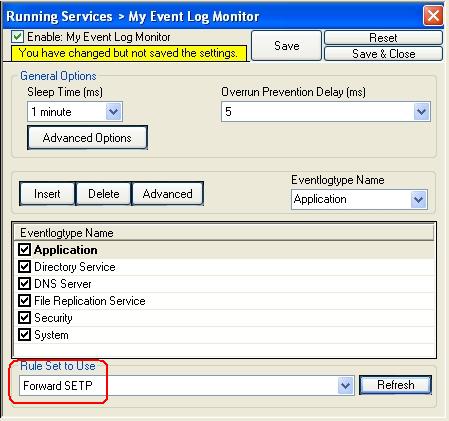Open the Eventlogtype Name Application dropdown
Viewport: 449px width, 421px height.
[x=419, y=199]
